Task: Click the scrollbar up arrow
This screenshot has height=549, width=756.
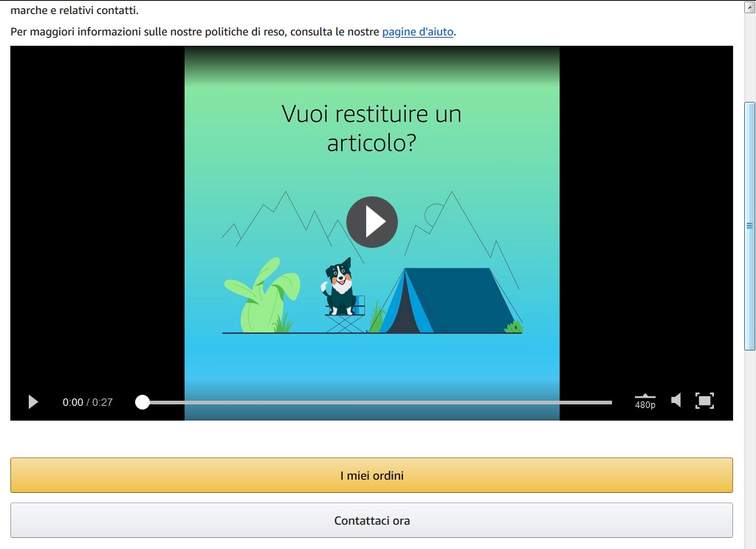Action: click(x=750, y=7)
